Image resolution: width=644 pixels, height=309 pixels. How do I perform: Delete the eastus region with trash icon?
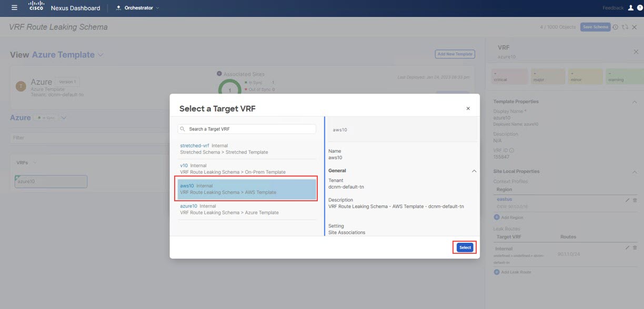[x=635, y=200]
